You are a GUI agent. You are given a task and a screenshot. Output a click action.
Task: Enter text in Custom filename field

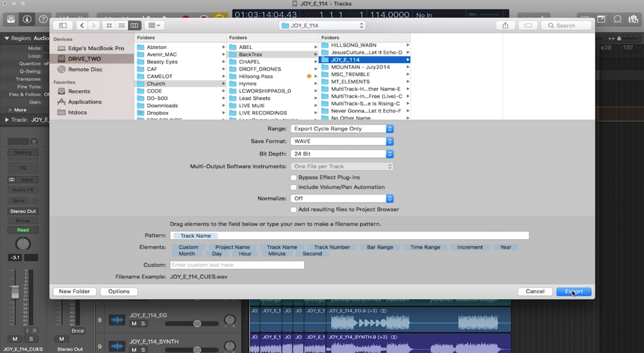pos(237,264)
